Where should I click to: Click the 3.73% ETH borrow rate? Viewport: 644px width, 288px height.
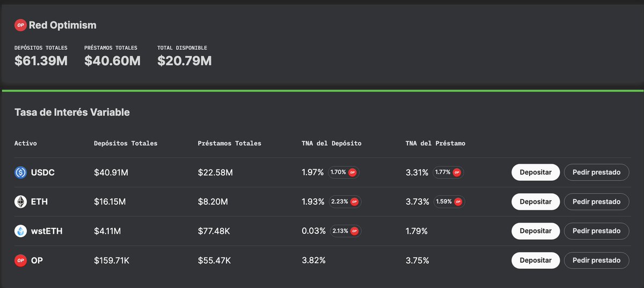coord(418,202)
